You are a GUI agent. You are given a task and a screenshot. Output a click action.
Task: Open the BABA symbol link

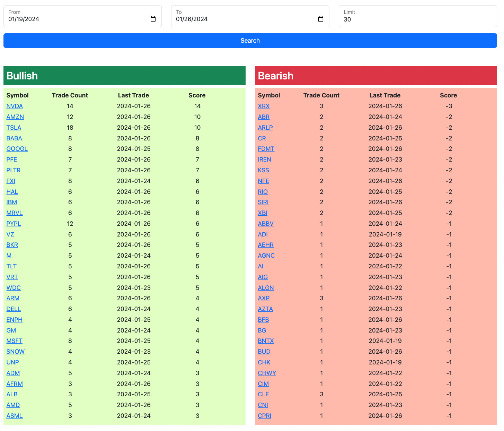point(14,138)
